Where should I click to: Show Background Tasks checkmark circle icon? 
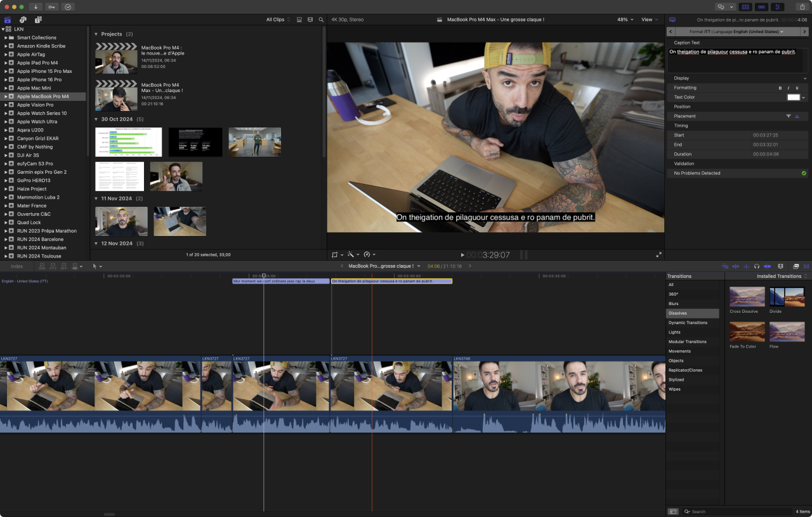[69, 6]
